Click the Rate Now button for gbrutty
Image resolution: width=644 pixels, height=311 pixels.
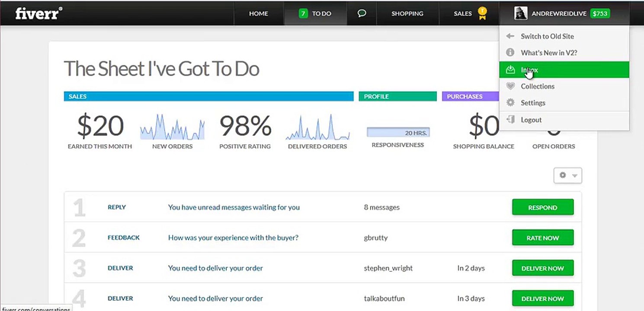(x=543, y=238)
